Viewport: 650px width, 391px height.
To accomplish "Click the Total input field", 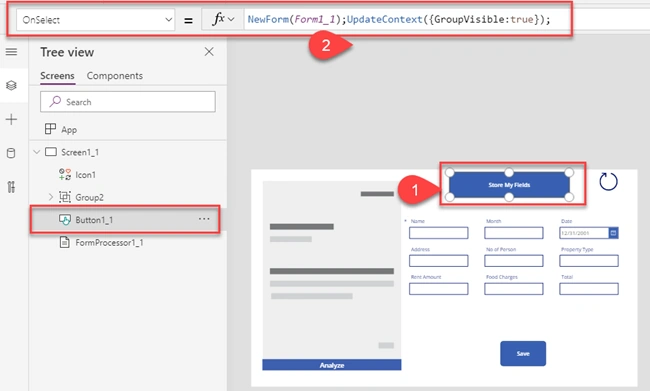I will (x=589, y=289).
